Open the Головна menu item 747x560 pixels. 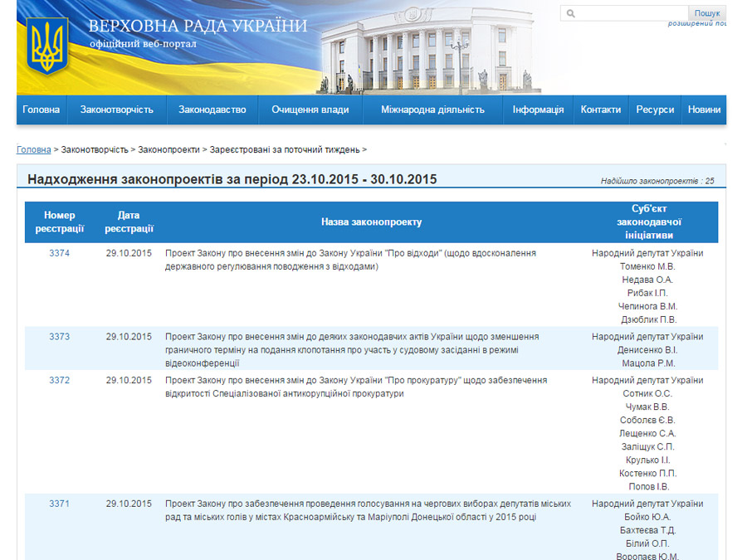(x=41, y=110)
